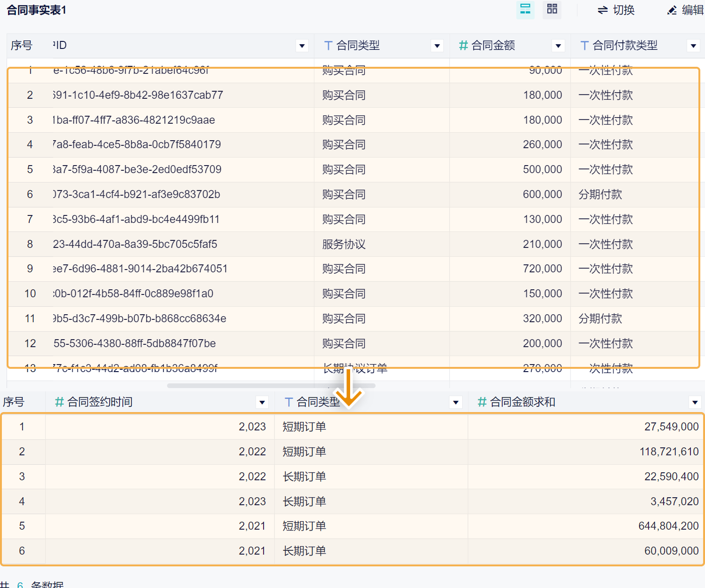Open the 合同付款类型 column dropdown
705x588 pixels.
click(693, 46)
